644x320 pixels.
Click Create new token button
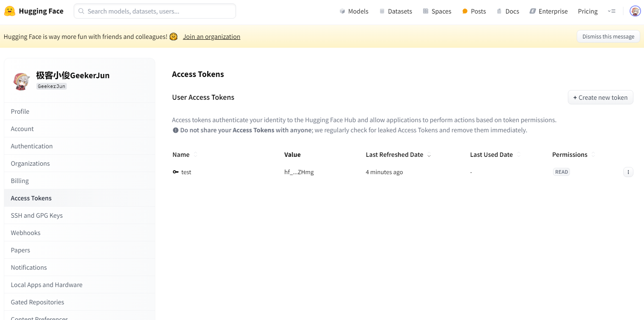(x=600, y=98)
